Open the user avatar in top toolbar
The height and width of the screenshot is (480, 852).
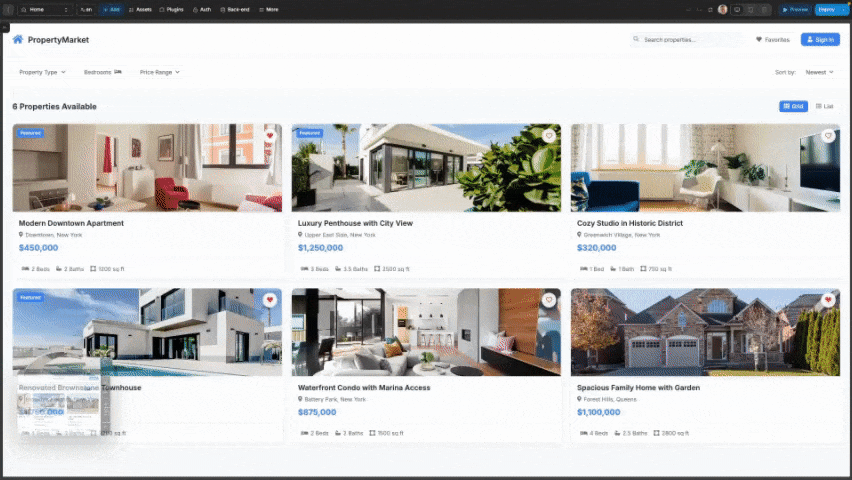click(723, 9)
